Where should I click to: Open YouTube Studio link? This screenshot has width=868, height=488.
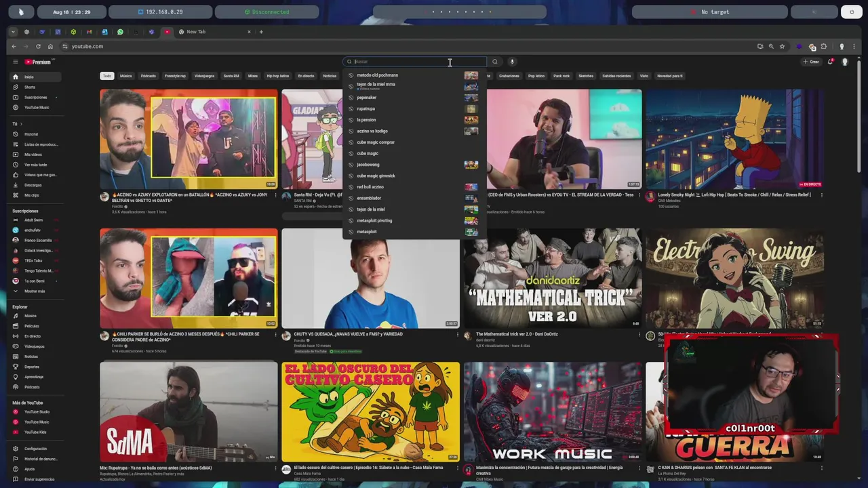point(34,411)
